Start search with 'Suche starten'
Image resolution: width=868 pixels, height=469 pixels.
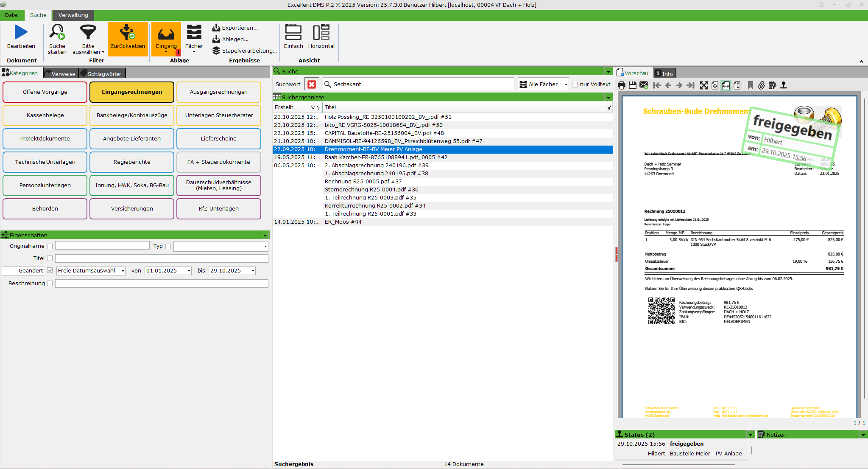(57, 39)
